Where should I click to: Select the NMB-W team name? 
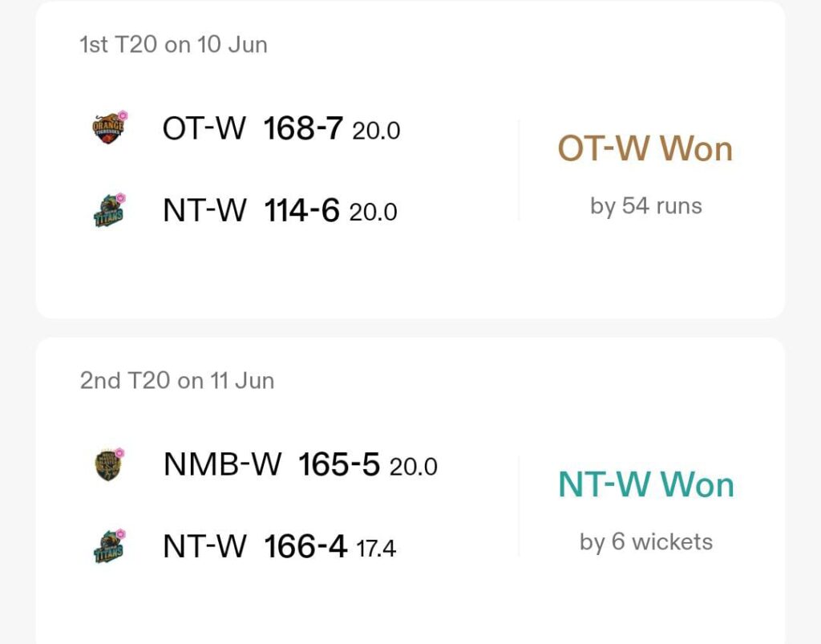pyautogui.click(x=223, y=464)
